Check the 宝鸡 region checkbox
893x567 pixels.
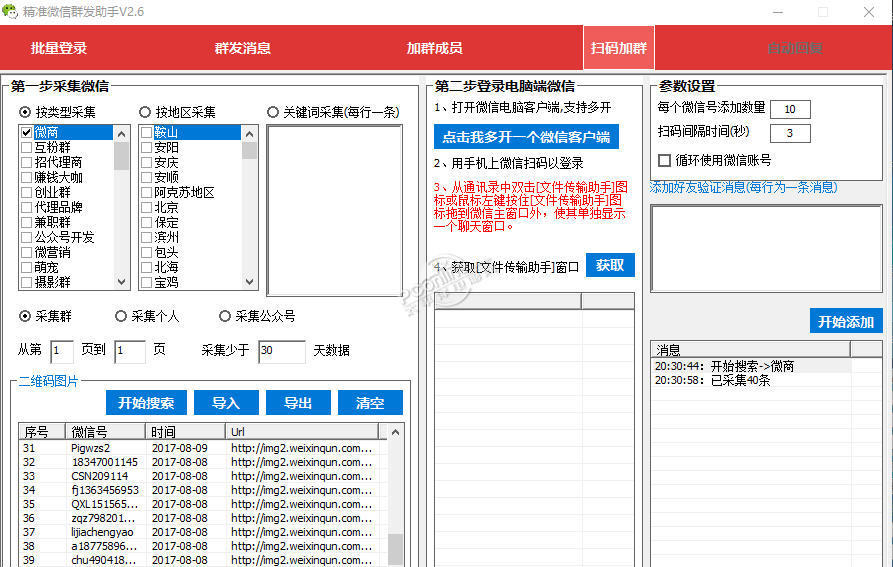click(x=146, y=282)
